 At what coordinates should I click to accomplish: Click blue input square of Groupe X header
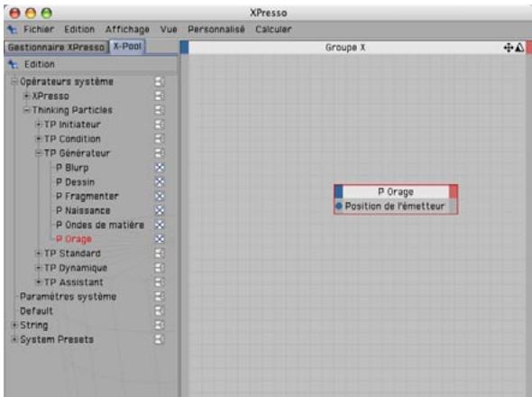(184, 48)
